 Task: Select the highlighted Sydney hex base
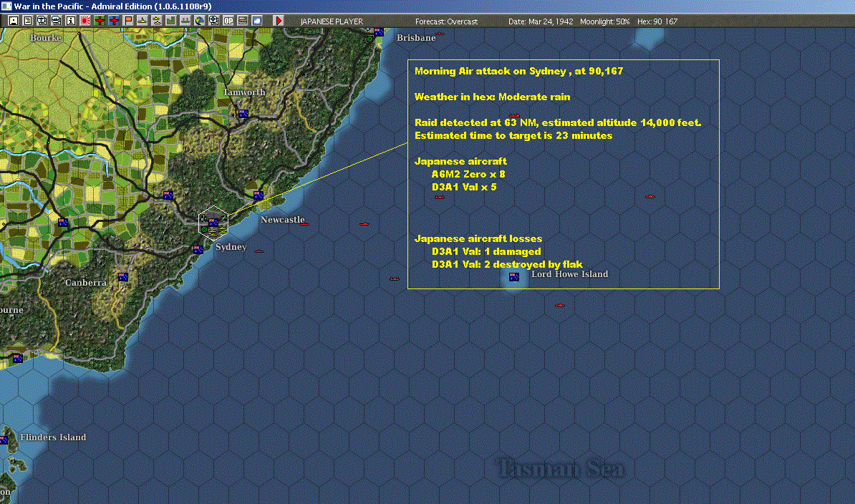(213, 223)
